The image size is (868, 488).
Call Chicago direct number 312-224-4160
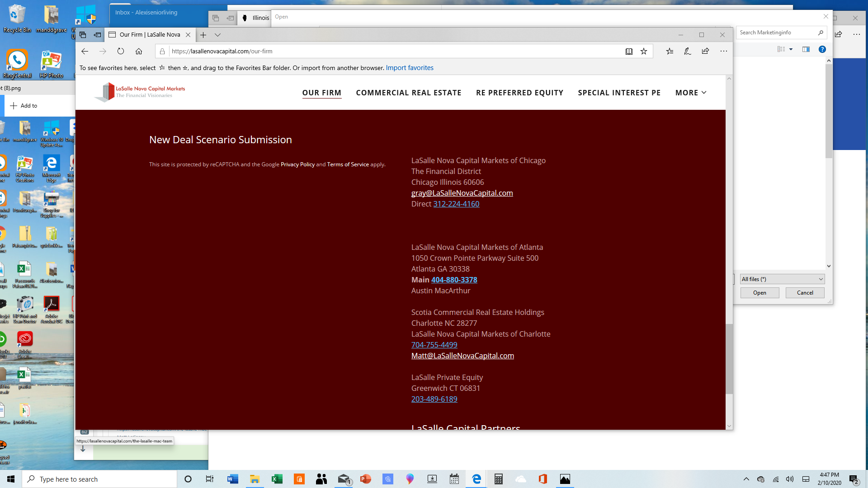pyautogui.click(x=456, y=204)
